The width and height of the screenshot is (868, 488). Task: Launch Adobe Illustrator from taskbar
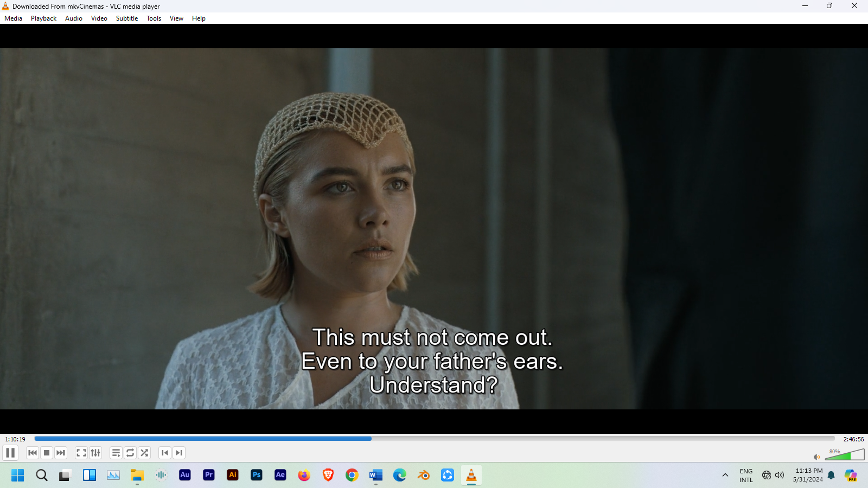[x=233, y=475]
